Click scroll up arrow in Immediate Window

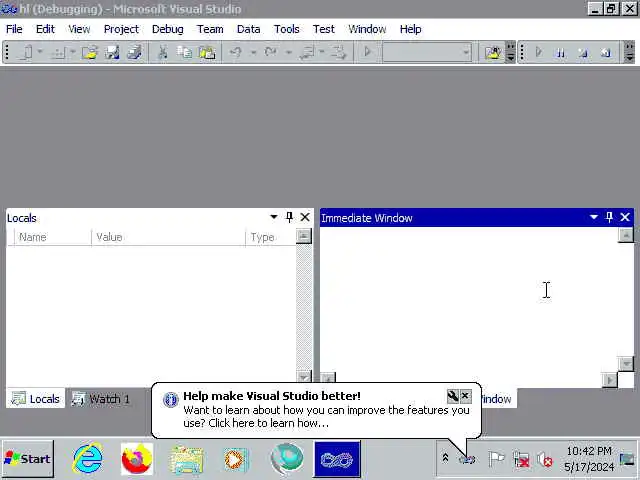click(626, 235)
